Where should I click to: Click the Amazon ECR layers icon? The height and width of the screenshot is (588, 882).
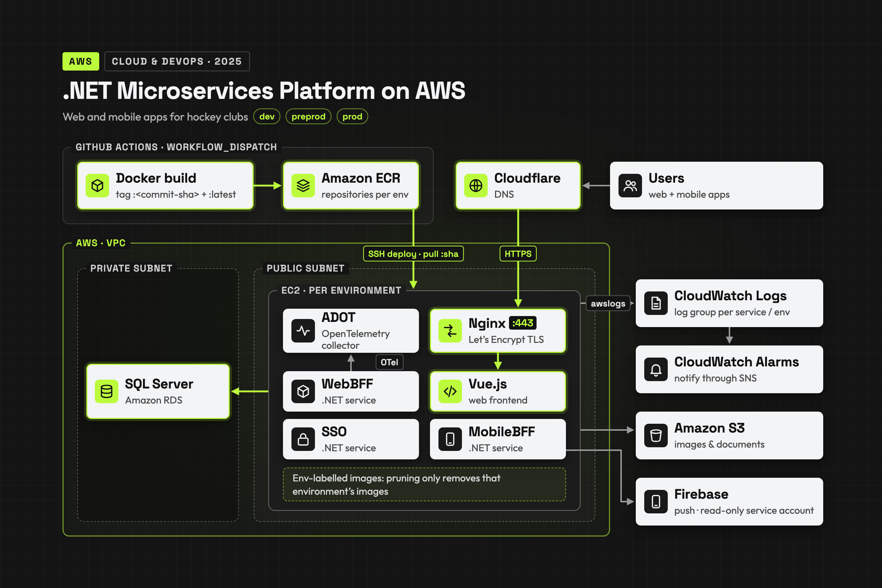303,186
